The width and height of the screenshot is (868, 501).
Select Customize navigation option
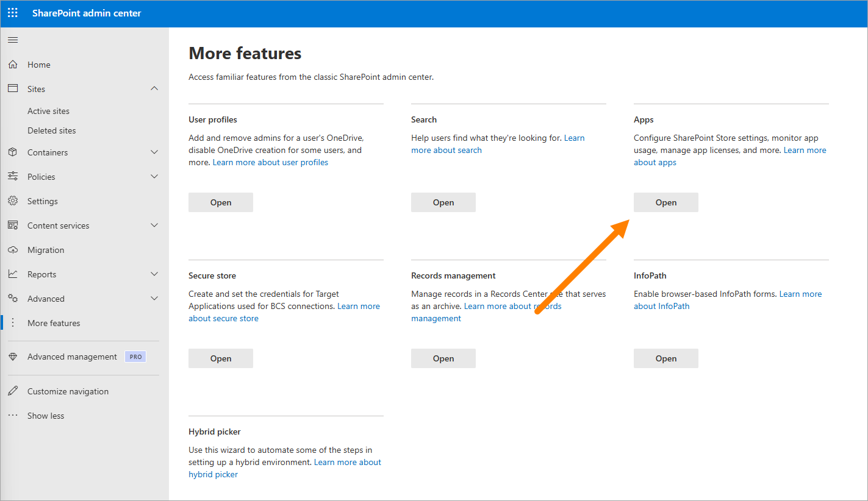click(68, 391)
